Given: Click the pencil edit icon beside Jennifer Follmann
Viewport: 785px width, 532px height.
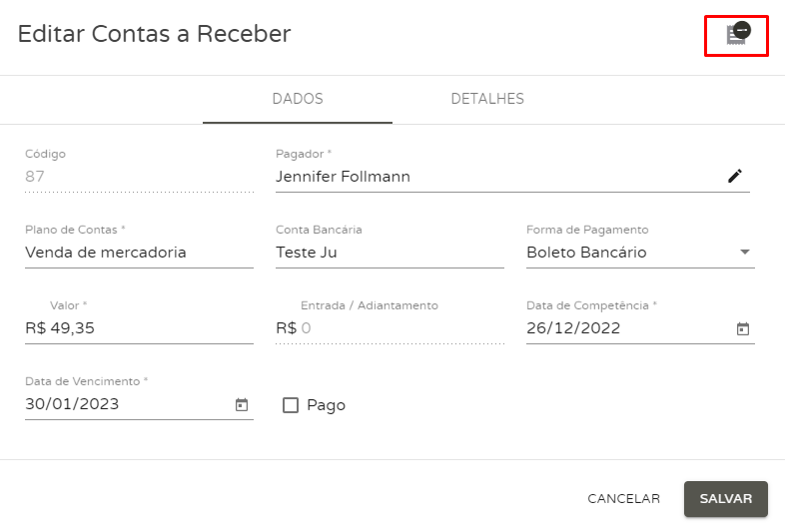Looking at the screenshot, I should (734, 176).
